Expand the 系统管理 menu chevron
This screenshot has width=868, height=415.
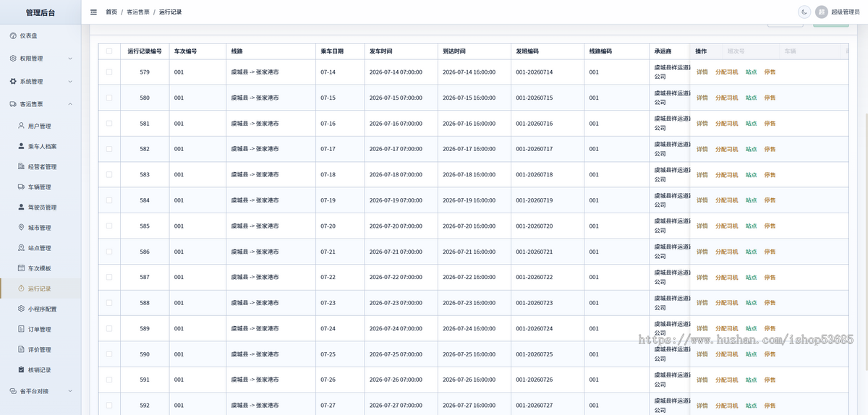pos(70,82)
